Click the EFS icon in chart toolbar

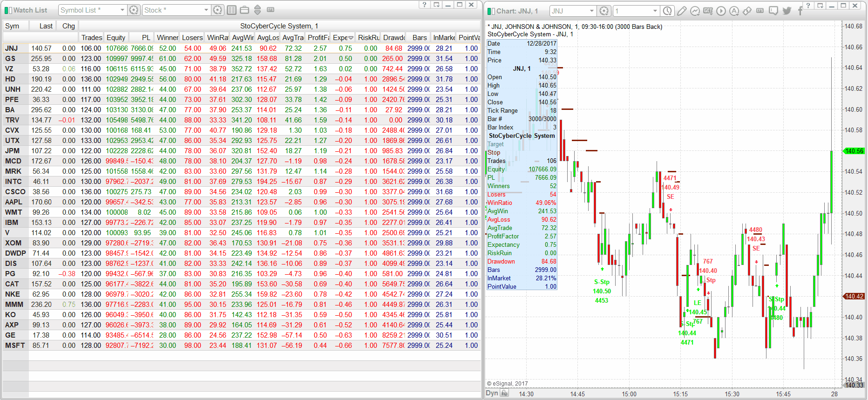(x=760, y=10)
